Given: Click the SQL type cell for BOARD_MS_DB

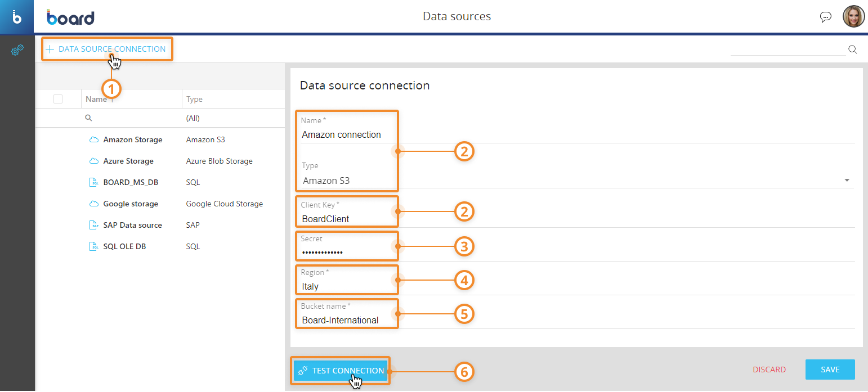Looking at the screenshot, I should coord(193,182).
